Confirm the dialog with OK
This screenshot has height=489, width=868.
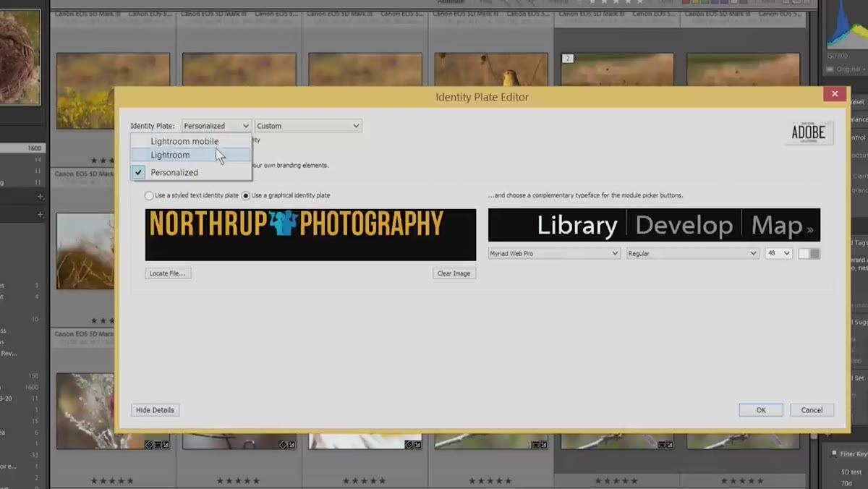point(761,410)
